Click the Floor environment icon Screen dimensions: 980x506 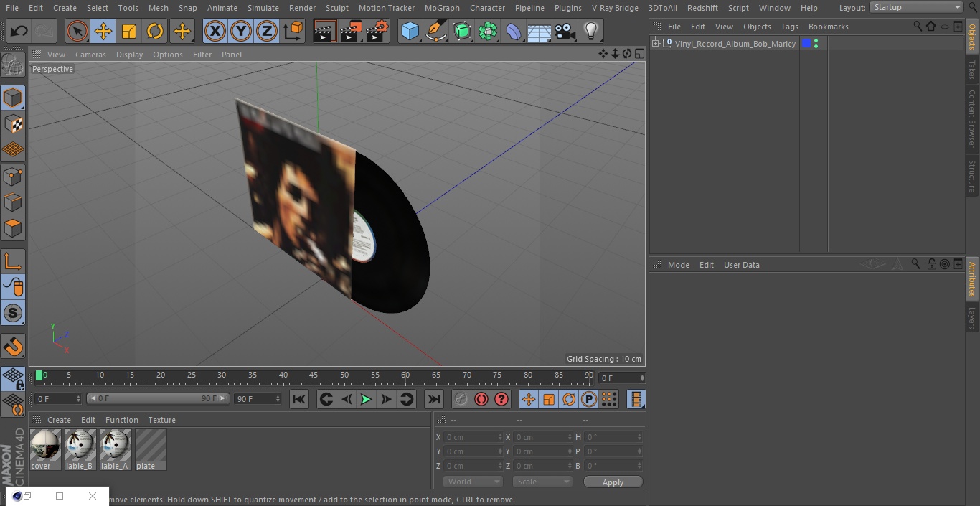[x=540, y=31]
